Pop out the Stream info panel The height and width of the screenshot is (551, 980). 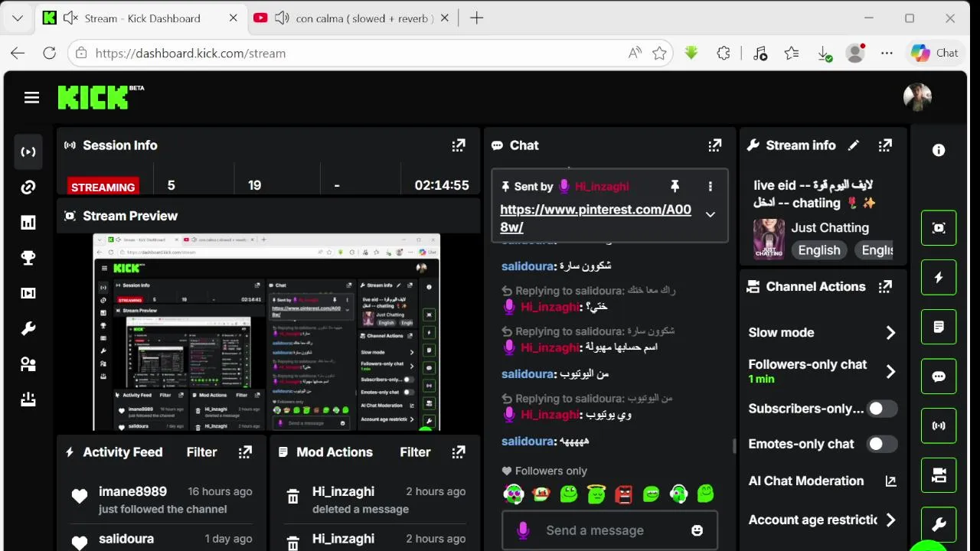pyautogui.click(x=885, y=145)
